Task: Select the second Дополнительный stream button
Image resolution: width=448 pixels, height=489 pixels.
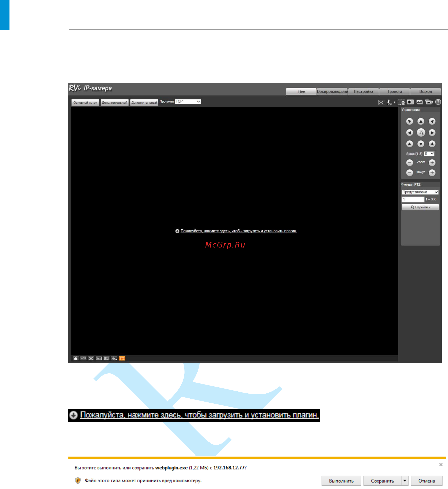Action: pyautogui.click(x=144, y=103)
